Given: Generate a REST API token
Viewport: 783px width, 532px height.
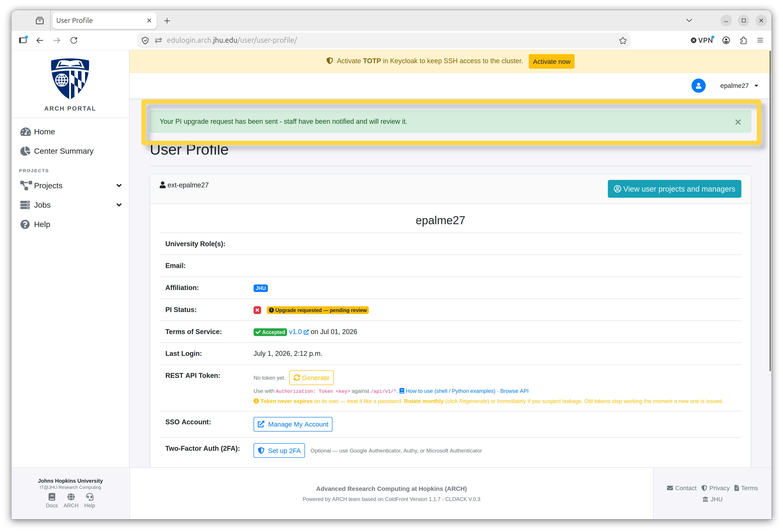Looking at the screenshot, I should [311, 378].
